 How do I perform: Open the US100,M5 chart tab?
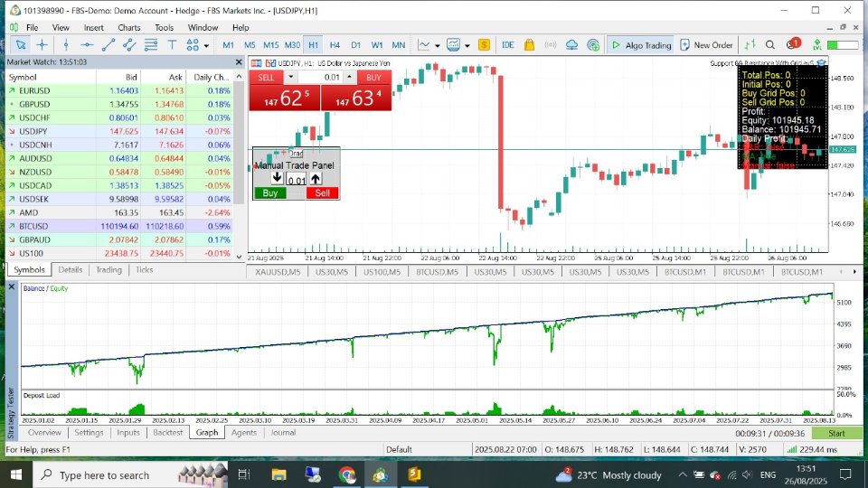tap(382, 272)
